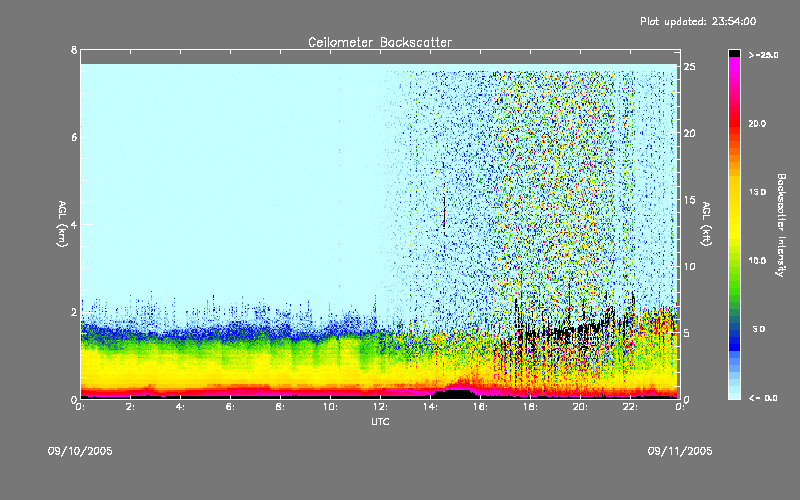This screenshot has height=500, width=800.
Task: Click the '22:' hour tick on x-axis
Action: pyautogui.click(x=630, y=407)
